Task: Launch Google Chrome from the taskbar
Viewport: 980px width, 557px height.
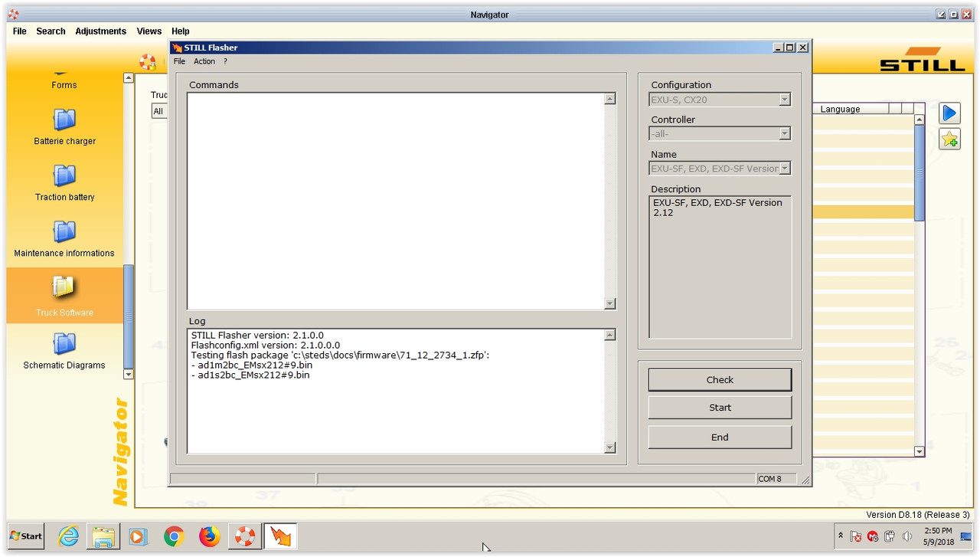Action: [x=174, y=536]
